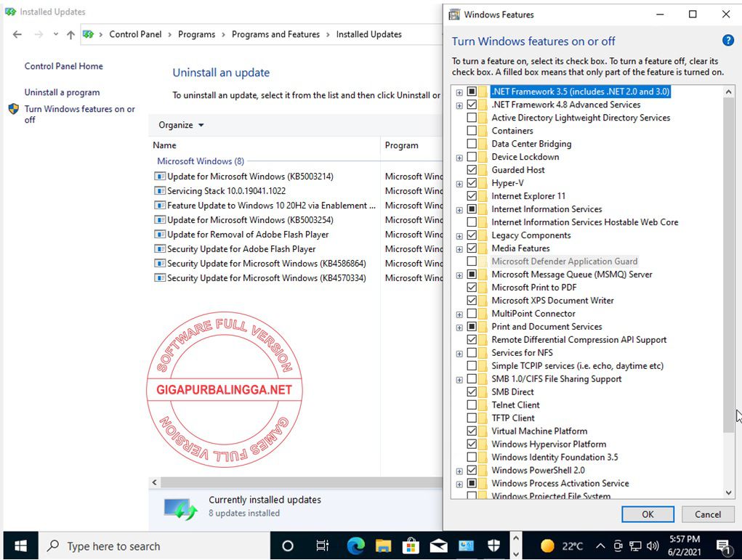Open Cortana circle icon on taskbar
This screenshot has width=742, height=560.
pyautogui.click(x=287, y=546)
